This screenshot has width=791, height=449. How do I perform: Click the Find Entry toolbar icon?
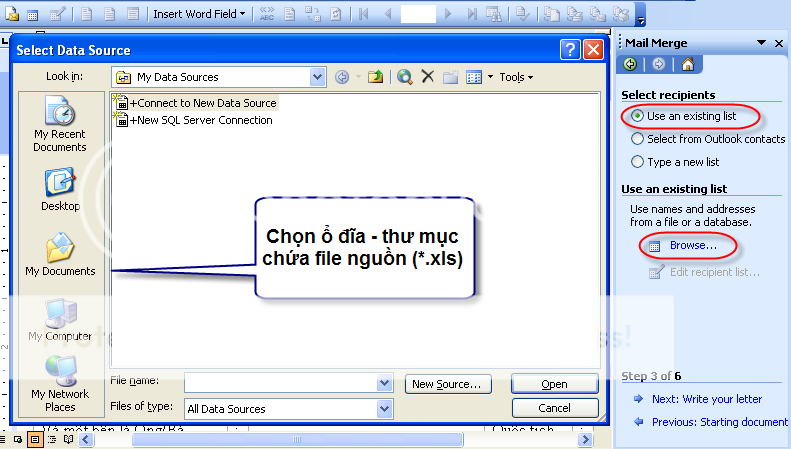tap(494, 14)
